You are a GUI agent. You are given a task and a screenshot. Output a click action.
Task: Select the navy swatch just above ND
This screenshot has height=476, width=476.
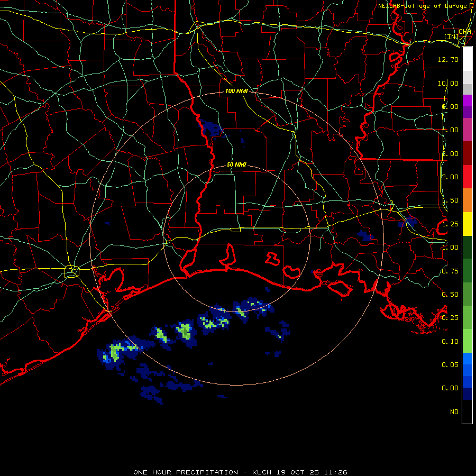(x=467, y=393)
